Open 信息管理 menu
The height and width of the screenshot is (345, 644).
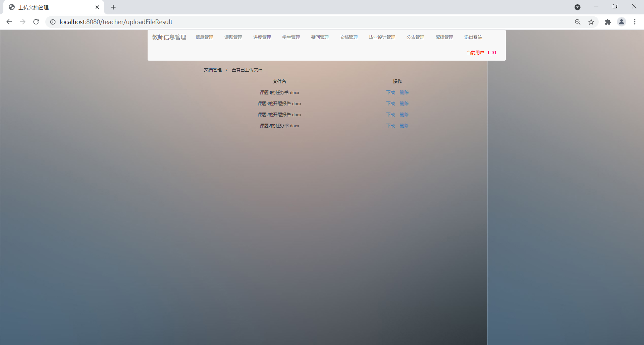tap(204, 37)
